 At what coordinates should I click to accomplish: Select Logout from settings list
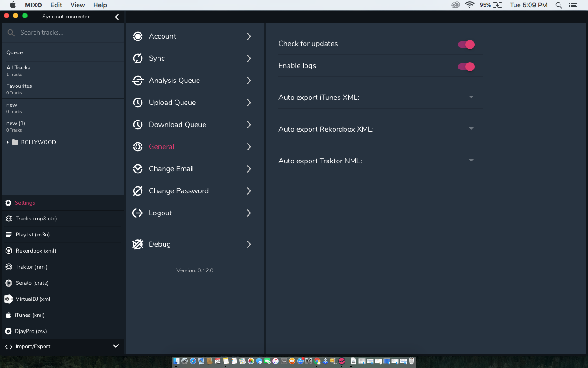coord(160,213)
